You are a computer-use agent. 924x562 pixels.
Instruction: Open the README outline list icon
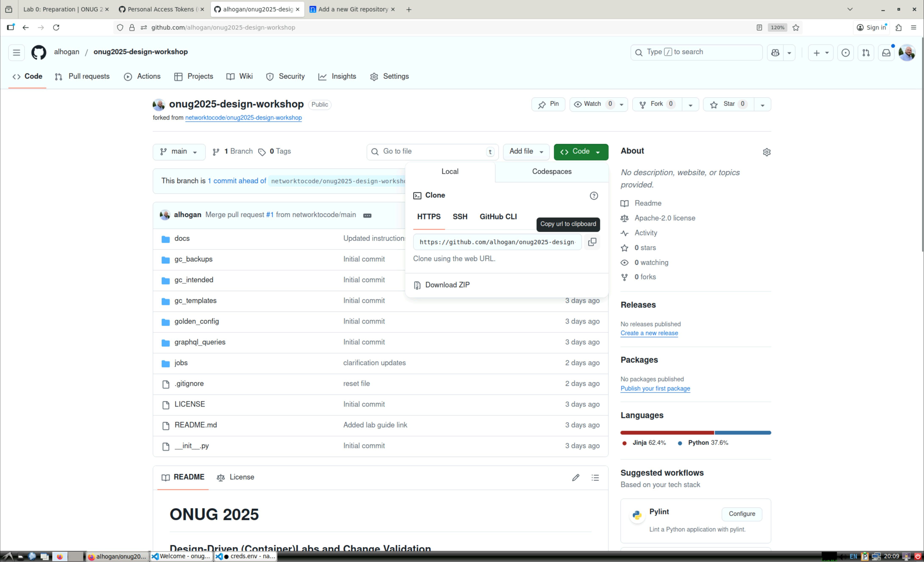coord(595,477)
